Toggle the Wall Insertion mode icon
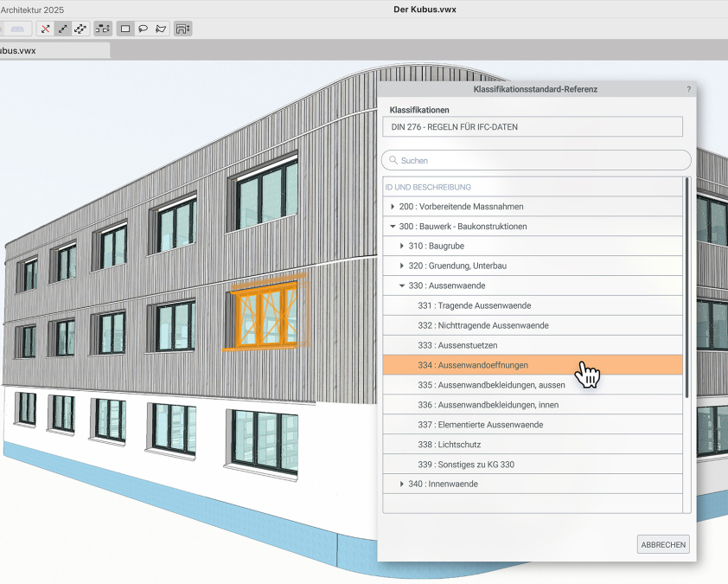Screen dimensions: 728x584 pyautogui.click(x=183, y=29)
